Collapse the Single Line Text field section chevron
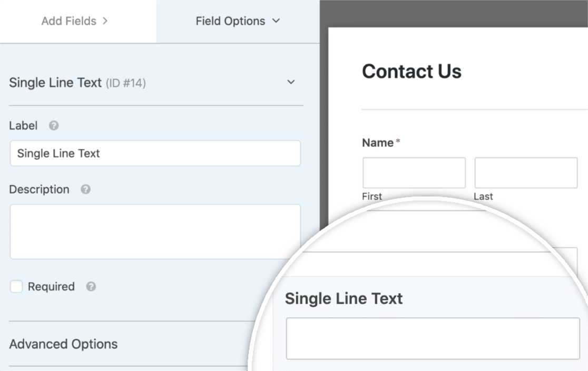This screenshot has width=588, height=371. (x=291, y=82)
